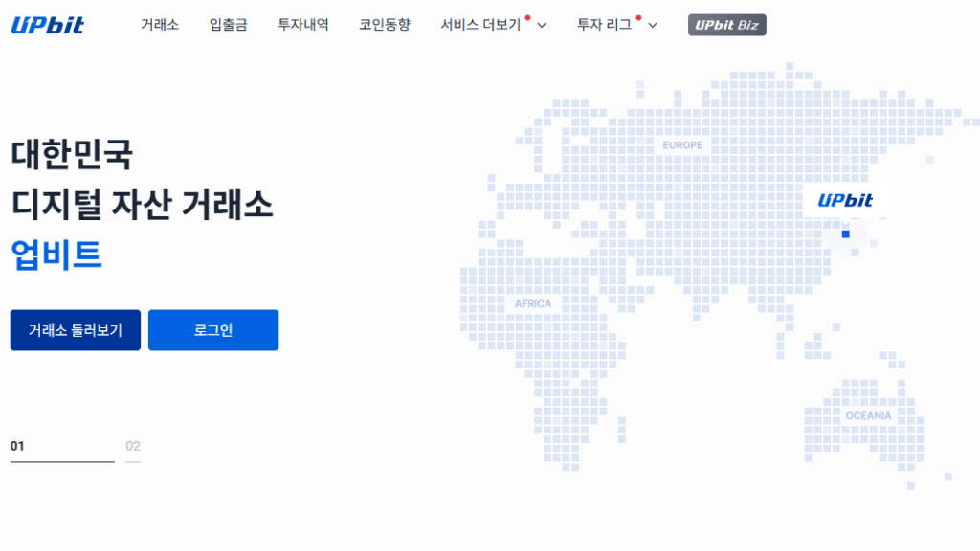Screen dimensions: 980x551
Task: Select slide indicator 01
Action: [x=17, y=446]
